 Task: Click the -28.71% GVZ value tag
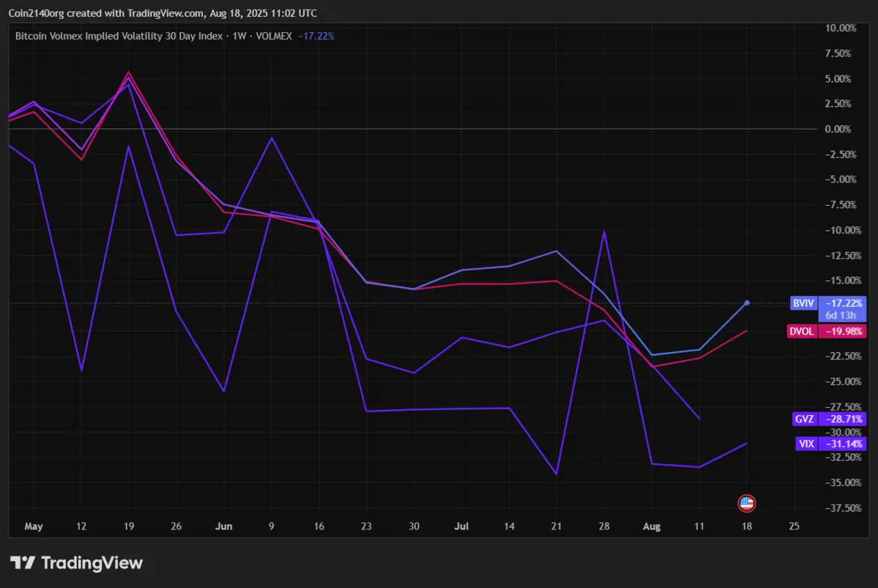844,420
